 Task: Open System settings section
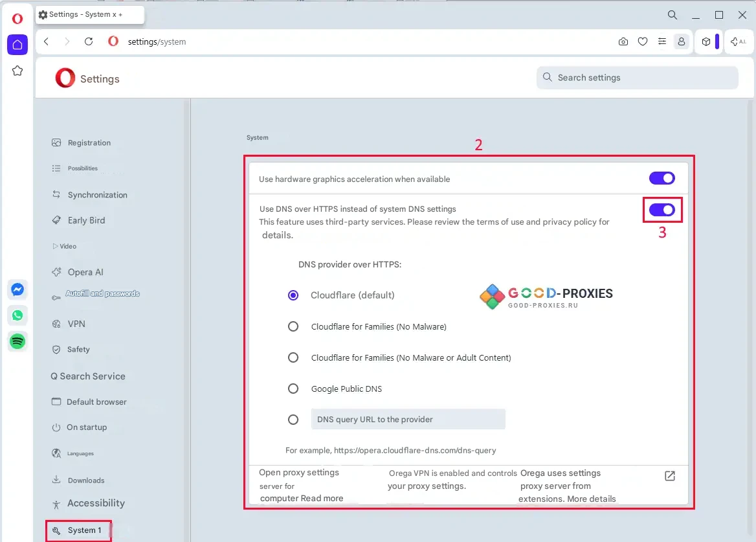pos(78,530)
